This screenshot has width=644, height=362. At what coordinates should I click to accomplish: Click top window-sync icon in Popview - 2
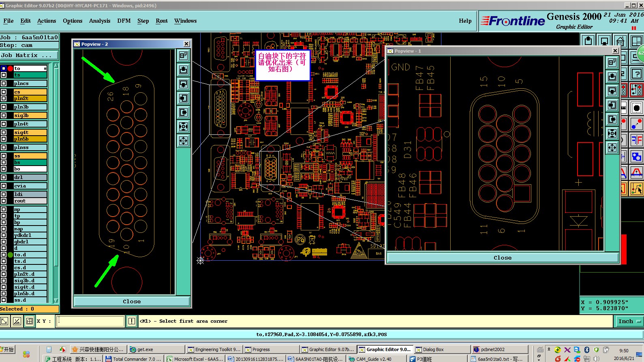(x=184, y=55)
